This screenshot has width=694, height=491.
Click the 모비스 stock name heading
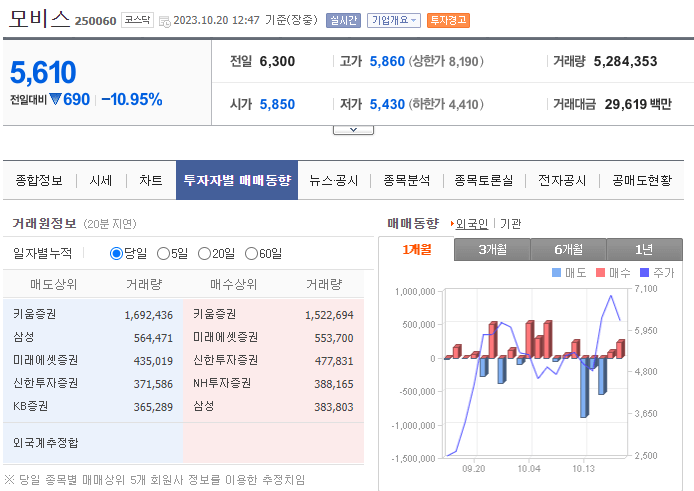pos(40,19)
